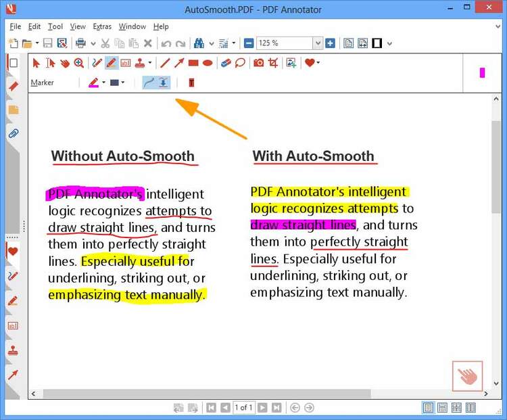Toggle the Auto-Smooth curve button

click(x=149, y=83)
